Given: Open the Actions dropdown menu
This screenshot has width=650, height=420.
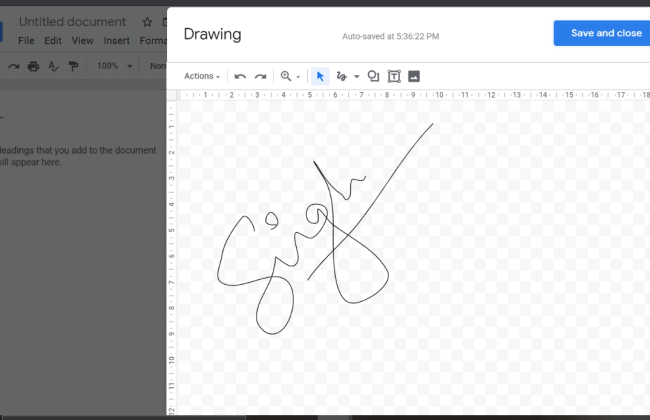Looking at the screenshot, I should pyautogui.click(x=202, y=76).
